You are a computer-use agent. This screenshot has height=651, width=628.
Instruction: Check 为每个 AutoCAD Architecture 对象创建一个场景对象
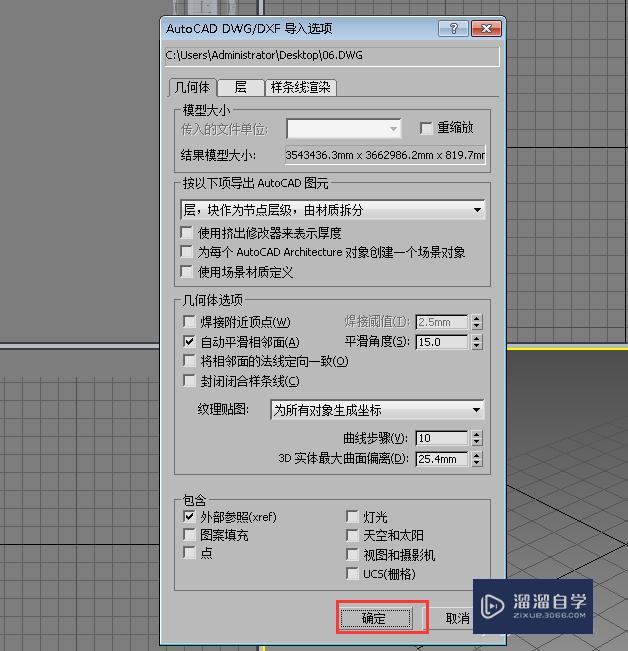point(187,252)
